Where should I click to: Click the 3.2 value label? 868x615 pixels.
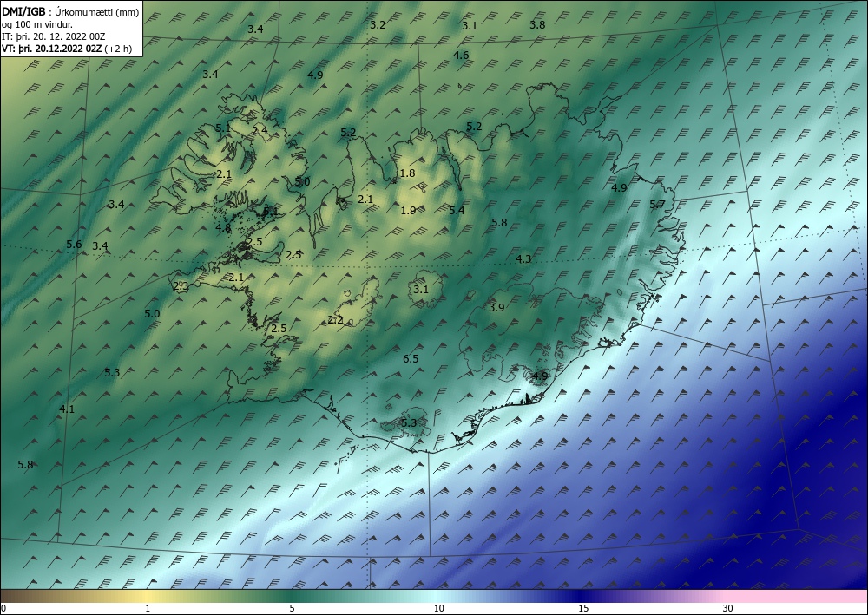click(x=378, y=25)
